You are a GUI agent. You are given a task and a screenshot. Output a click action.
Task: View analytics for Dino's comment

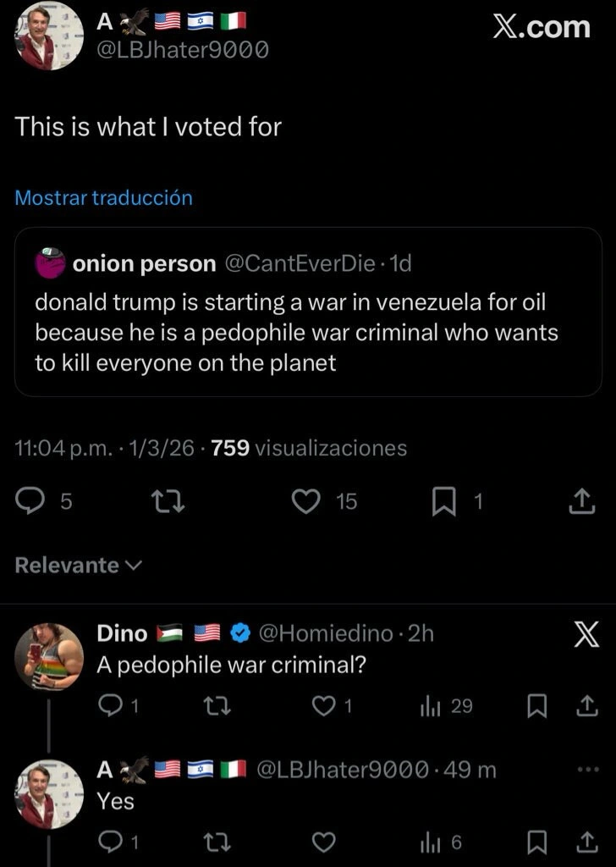(x=431, y=705)
